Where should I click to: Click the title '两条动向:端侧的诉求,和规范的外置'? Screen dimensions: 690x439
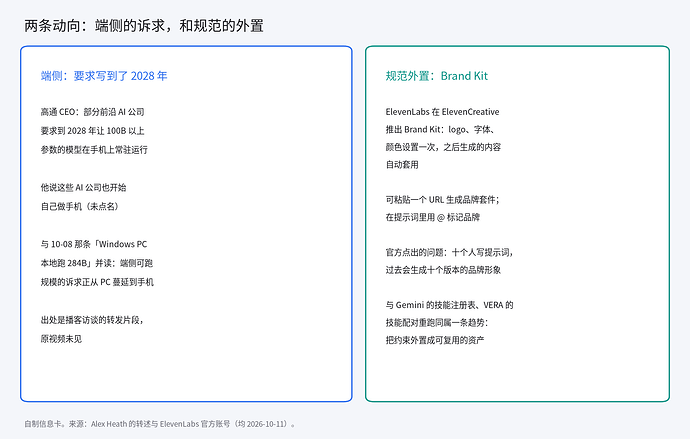144,26
